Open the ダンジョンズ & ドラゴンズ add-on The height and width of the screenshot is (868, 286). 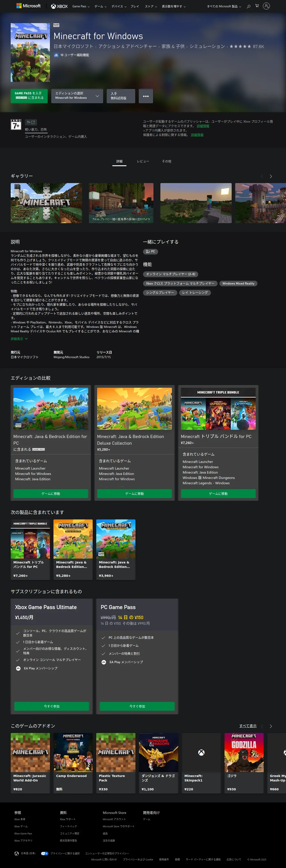(x=159, y=763)
